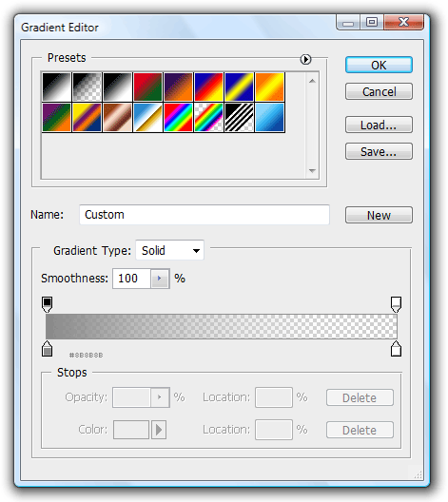
Task: Choose the copper gradient preset
Action: click(117, 117)
